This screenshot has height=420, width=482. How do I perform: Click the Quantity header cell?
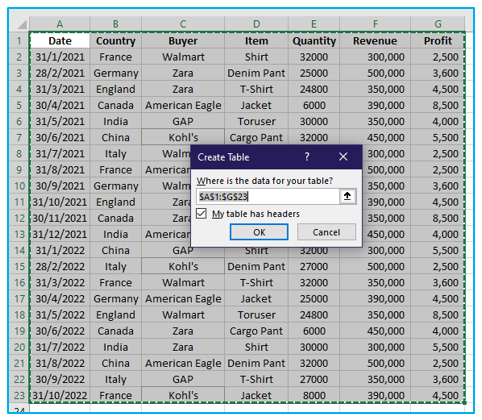tap(314, 41)
